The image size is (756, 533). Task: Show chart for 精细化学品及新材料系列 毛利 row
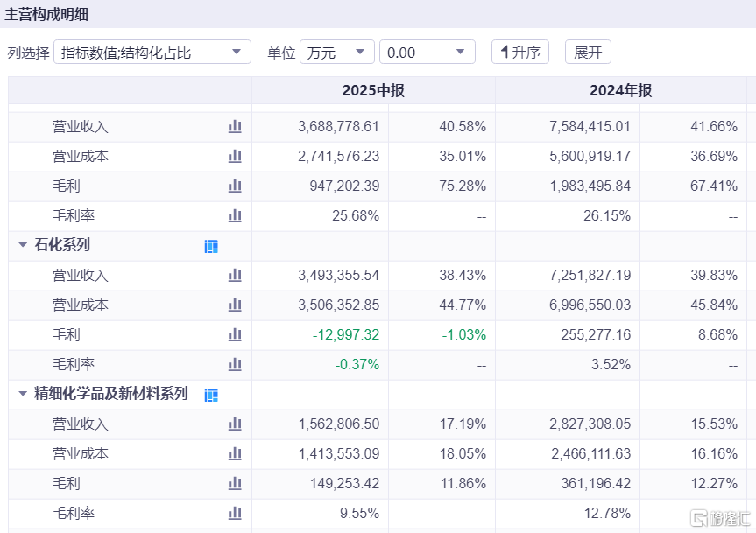coord(235,484)
